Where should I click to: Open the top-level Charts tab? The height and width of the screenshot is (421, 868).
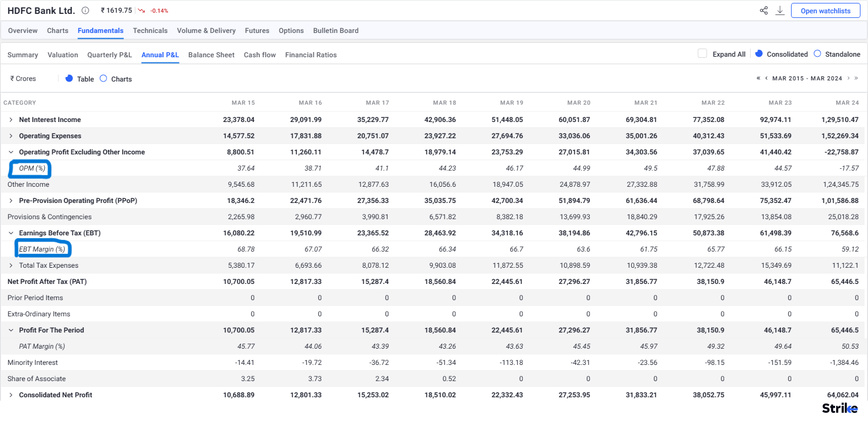tap(57, 31)
